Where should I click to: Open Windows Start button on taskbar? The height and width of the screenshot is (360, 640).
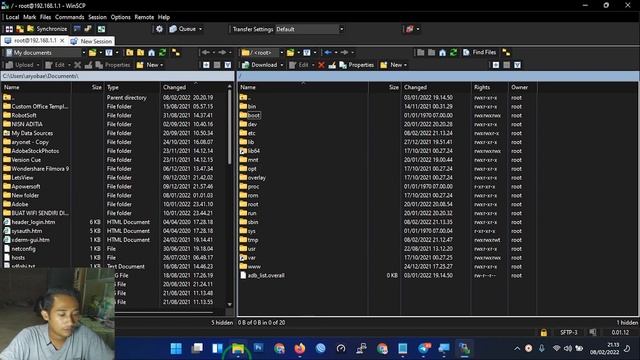pos(176,349)
